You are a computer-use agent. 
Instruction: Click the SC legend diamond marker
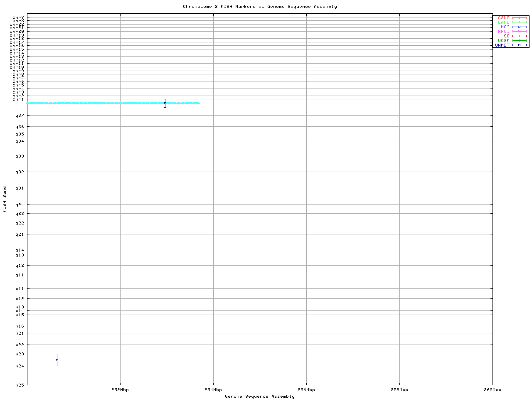519,36
